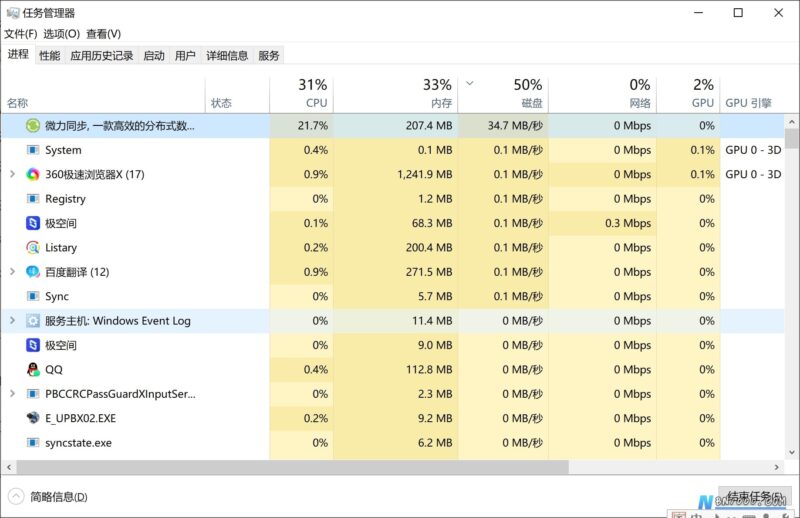Expand 服务主机: Windows Event Log group

pos(13,321)
